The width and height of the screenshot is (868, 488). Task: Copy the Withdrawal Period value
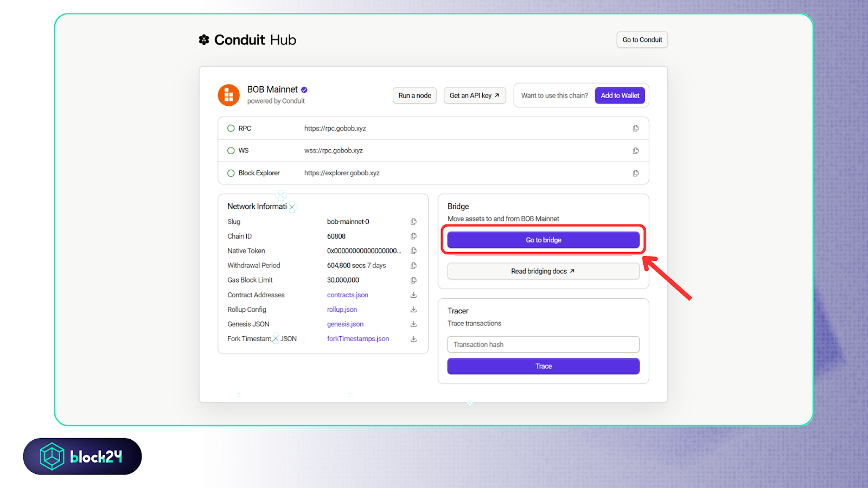[x=413, y=266]
